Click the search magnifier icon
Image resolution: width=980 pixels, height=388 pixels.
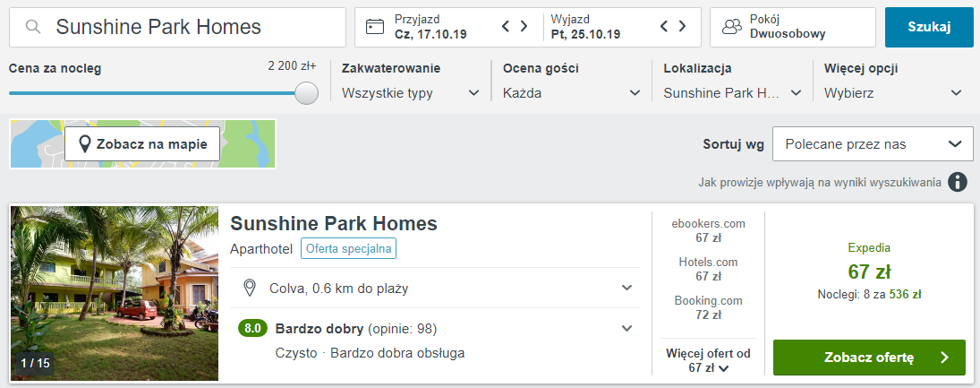tap(34, 27)
